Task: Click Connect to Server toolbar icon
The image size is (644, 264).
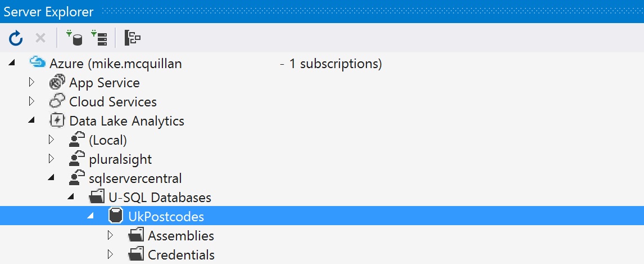Action: [99, 38]
